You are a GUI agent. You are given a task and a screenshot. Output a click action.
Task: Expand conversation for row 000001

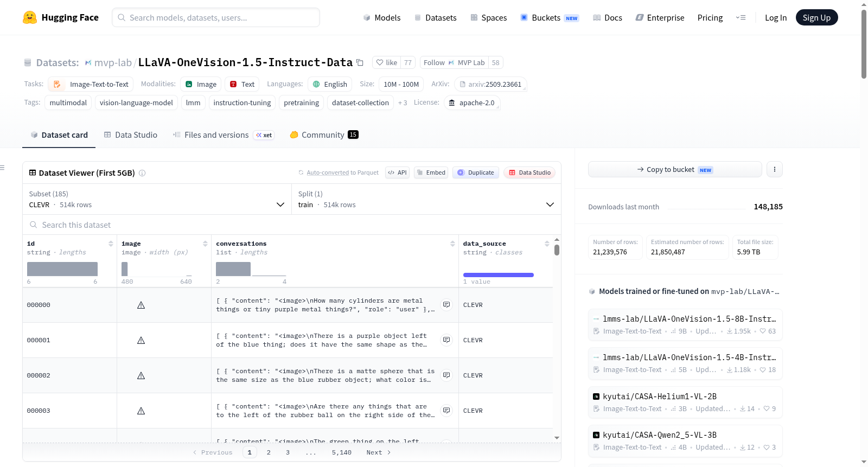446,340
